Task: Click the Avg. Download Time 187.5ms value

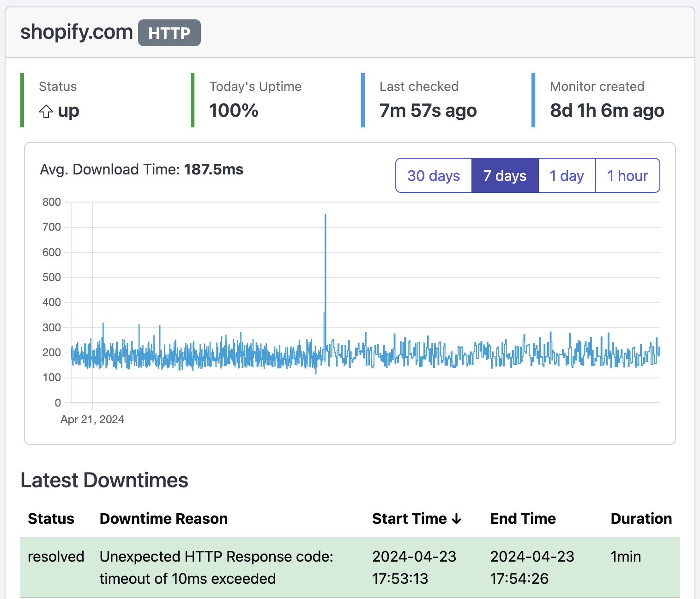Action: pyautogui.click(x=213, y=169)
